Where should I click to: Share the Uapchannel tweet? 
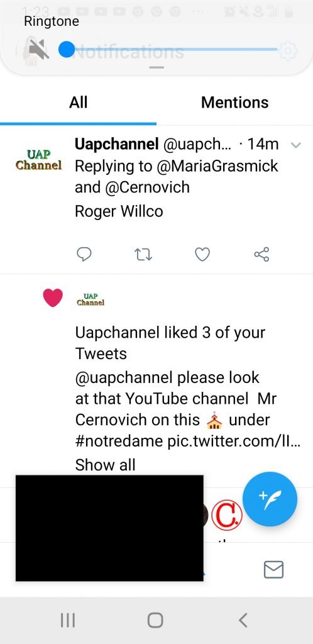[261, 255]
